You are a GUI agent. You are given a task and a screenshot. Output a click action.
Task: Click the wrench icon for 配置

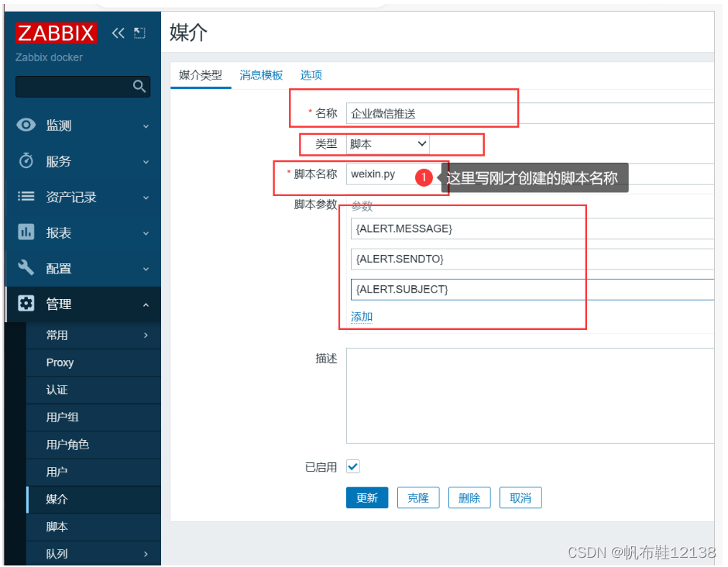[26, 267]
